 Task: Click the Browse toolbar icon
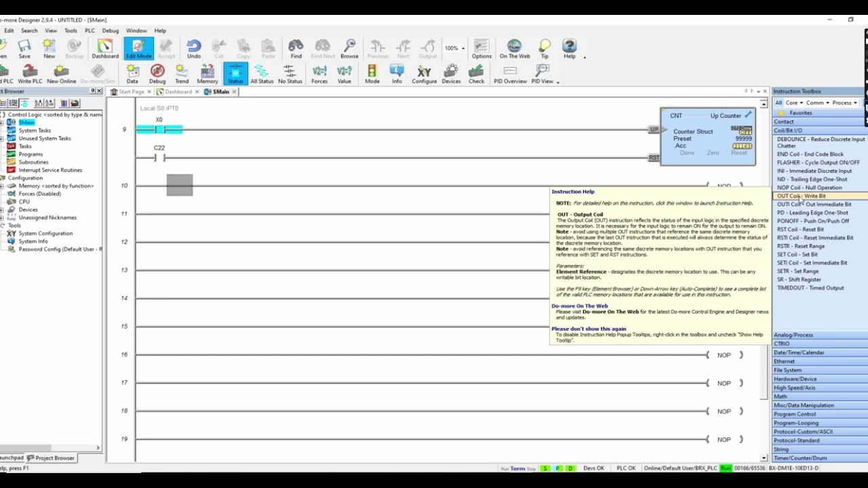(x=349, y=49)
